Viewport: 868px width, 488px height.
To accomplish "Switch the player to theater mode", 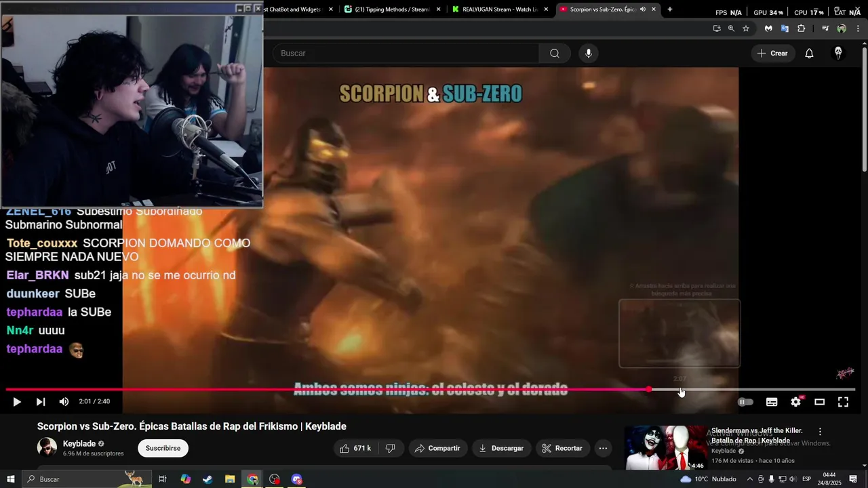I will click(x=819, y=402).
